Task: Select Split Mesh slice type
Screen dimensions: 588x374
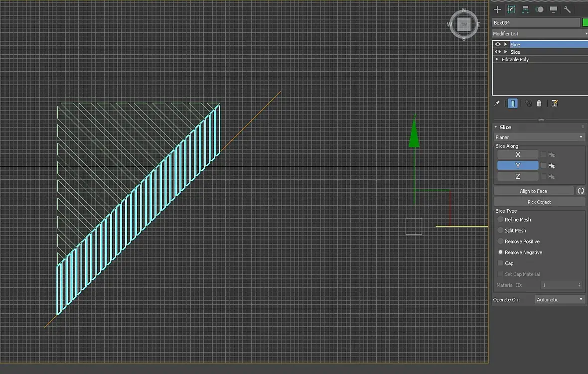Action: [500, 231]
